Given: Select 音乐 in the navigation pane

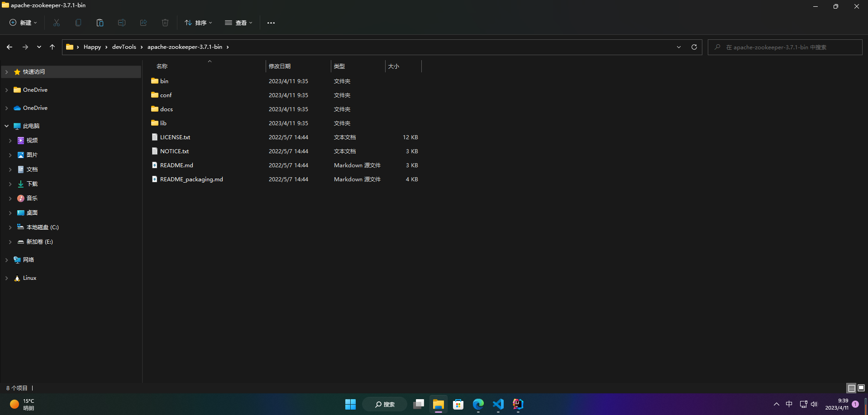Looking at the screenshot, I should click(32, 198).
